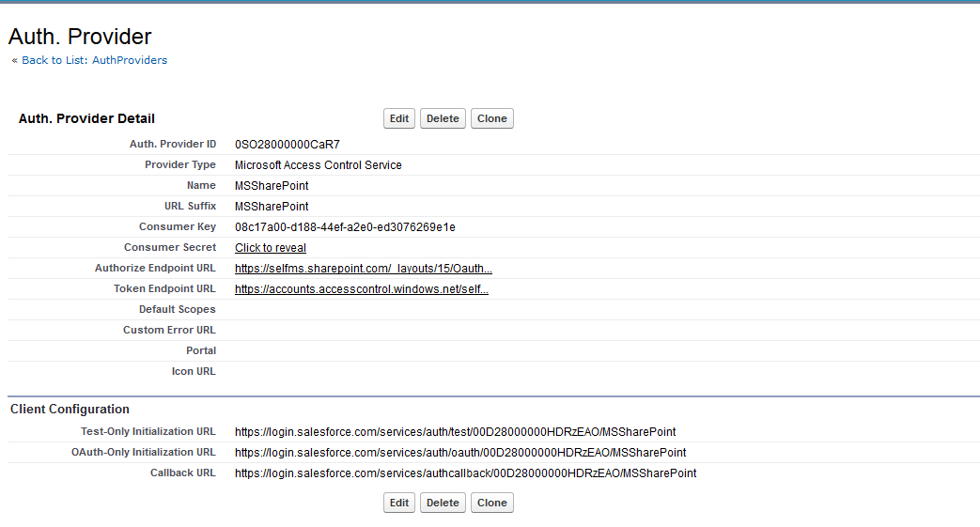Click the bottom Clone button
This screenshot has width=980, height=527.
coord(491,502)
